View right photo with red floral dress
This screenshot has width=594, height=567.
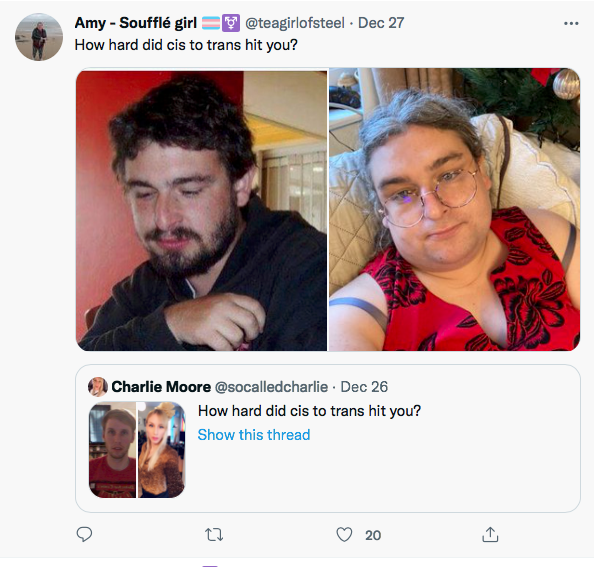454,210
